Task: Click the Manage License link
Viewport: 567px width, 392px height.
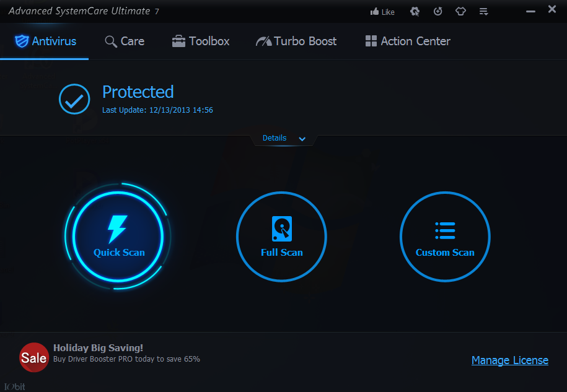Action: [x=510, y=360]
